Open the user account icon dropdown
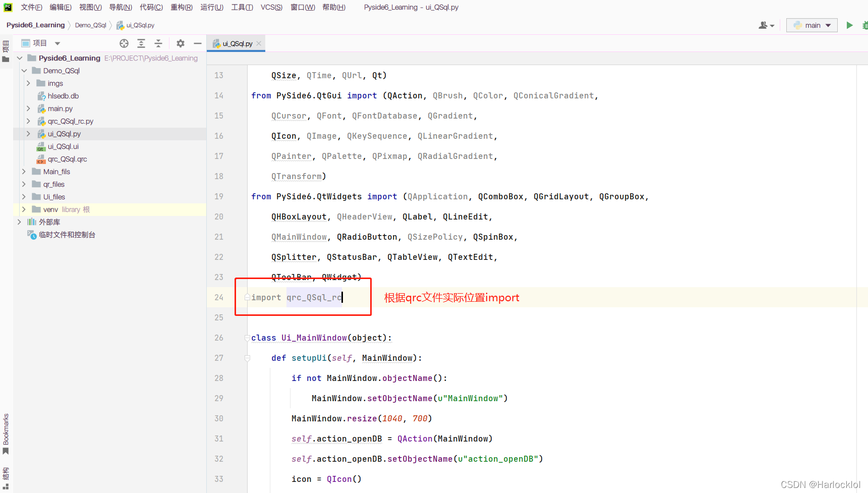868x493 pixels. point(766,25)
